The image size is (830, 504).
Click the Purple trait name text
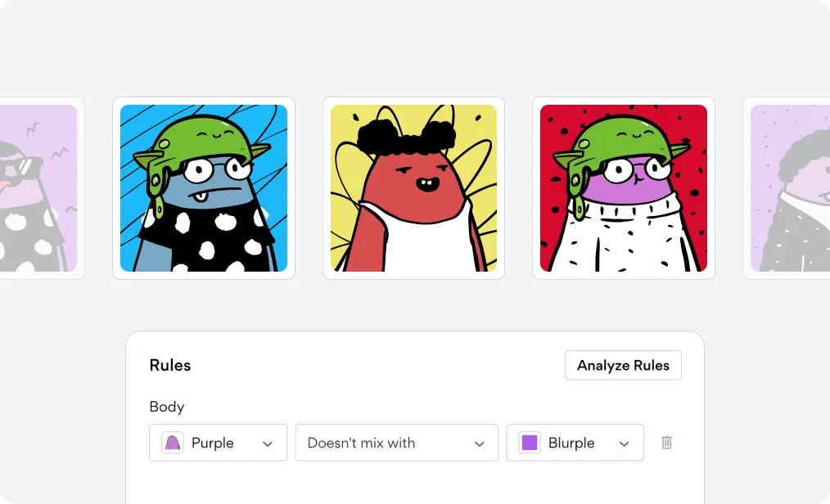click(x=212, y=443)
